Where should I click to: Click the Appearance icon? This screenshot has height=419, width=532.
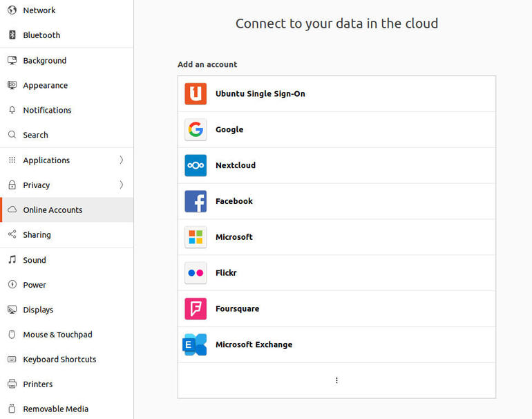pyautogui.click(x=12, y=85)
